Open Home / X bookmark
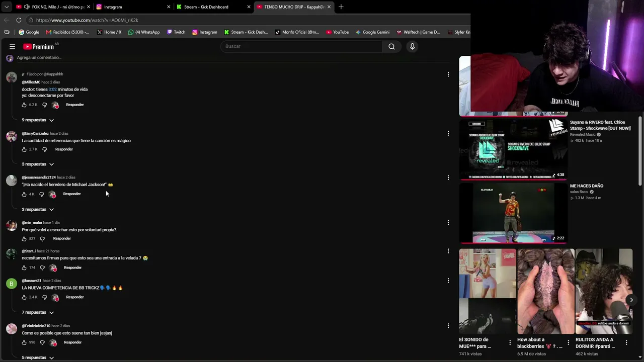The image size is (644, 362). pos(109,32)
